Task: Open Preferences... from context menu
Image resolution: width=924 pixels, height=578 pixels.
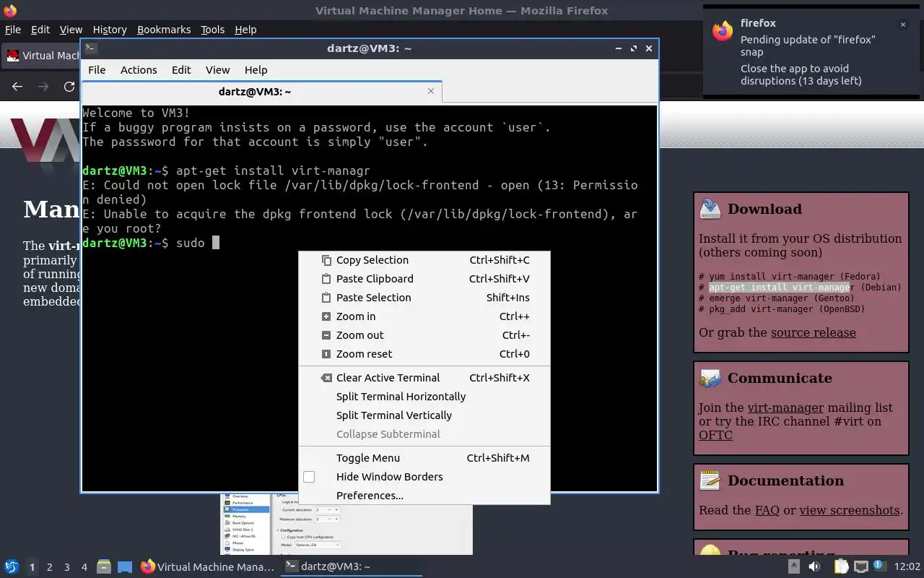Action: (424, 496)
